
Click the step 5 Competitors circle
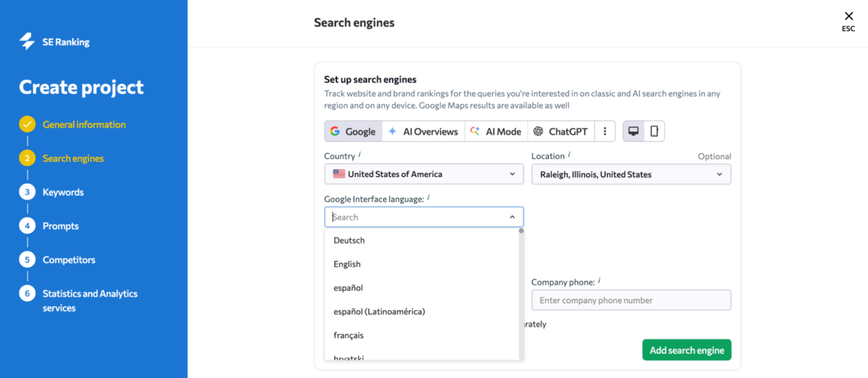(27, 259)
